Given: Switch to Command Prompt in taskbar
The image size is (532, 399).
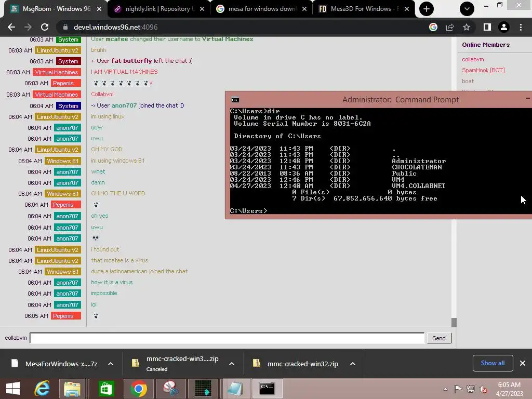Looking at the screenshot, I should [x=268, y=389].
